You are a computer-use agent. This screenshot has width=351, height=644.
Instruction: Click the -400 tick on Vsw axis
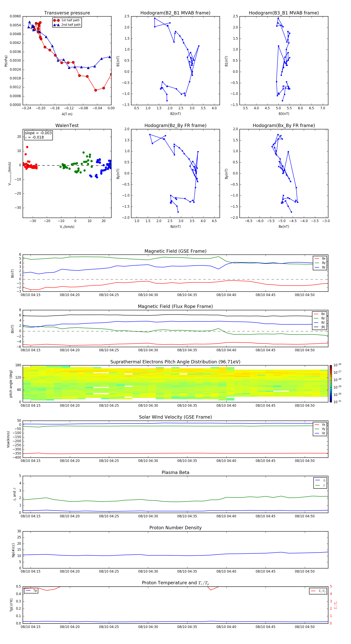coord(17,457)
